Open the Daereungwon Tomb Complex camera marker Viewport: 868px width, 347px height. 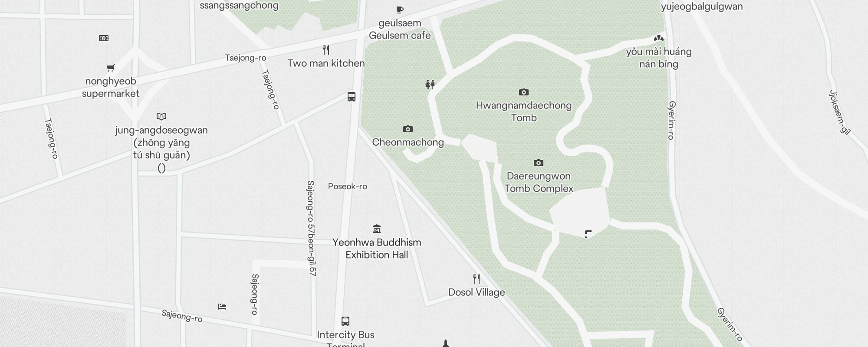coord(539,163)
